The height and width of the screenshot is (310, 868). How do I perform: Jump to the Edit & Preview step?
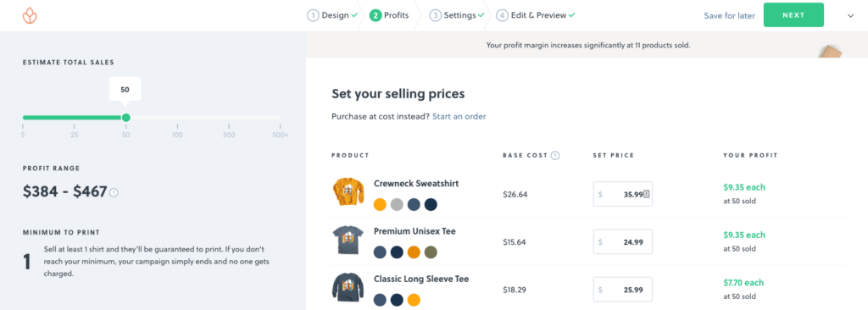point(536,15)
